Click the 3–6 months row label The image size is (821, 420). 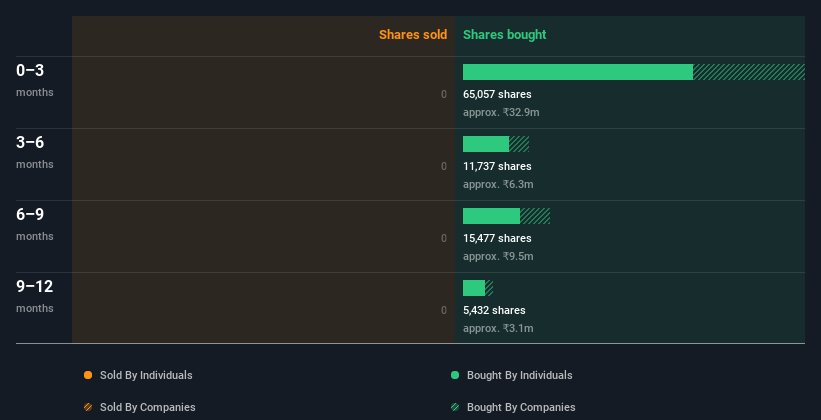pyautogui.click(x=35, y=152)
